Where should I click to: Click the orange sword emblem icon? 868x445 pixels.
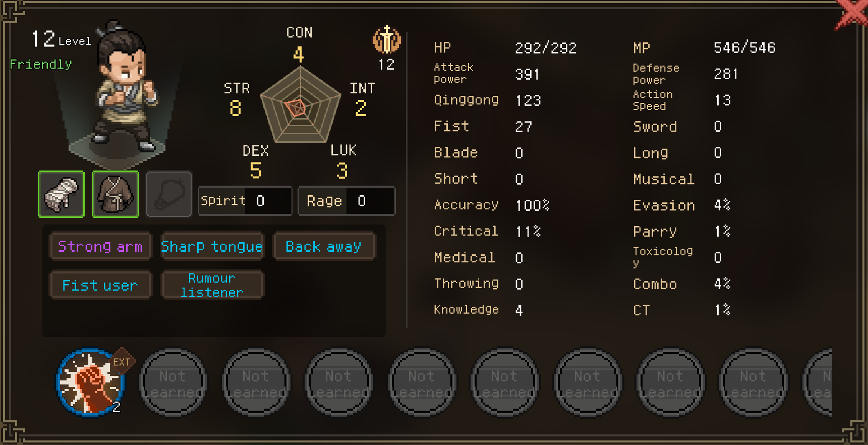click(x=387, y=40)
